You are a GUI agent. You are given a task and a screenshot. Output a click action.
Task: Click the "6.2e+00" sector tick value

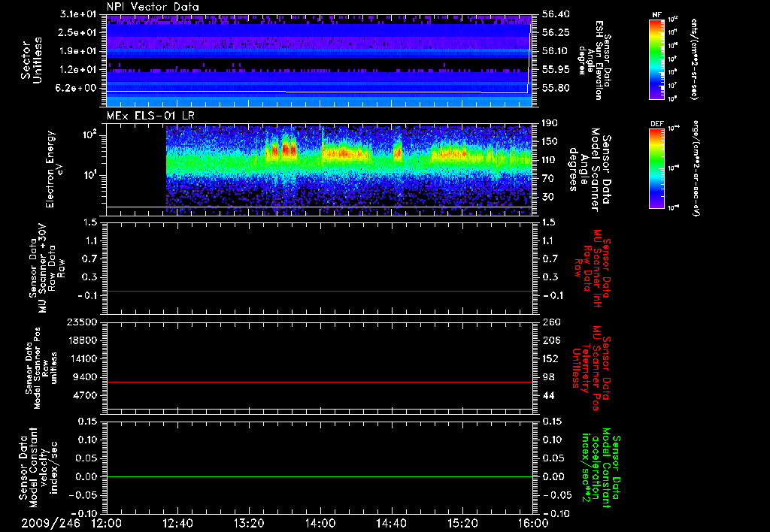pyautogui.click(x=77, y=89)
